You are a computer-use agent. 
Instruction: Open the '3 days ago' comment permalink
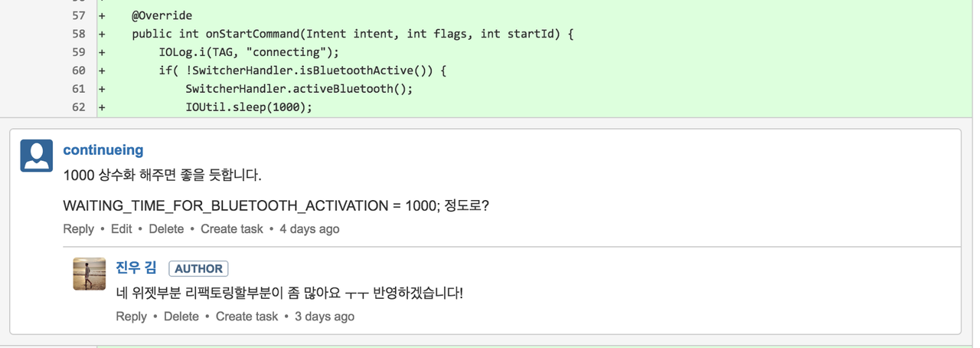325,317
